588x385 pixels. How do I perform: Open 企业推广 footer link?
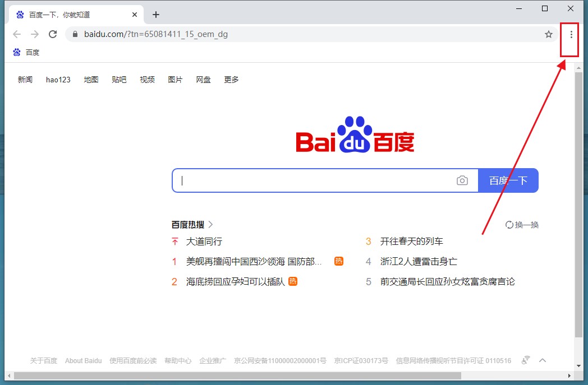point(213,361)
